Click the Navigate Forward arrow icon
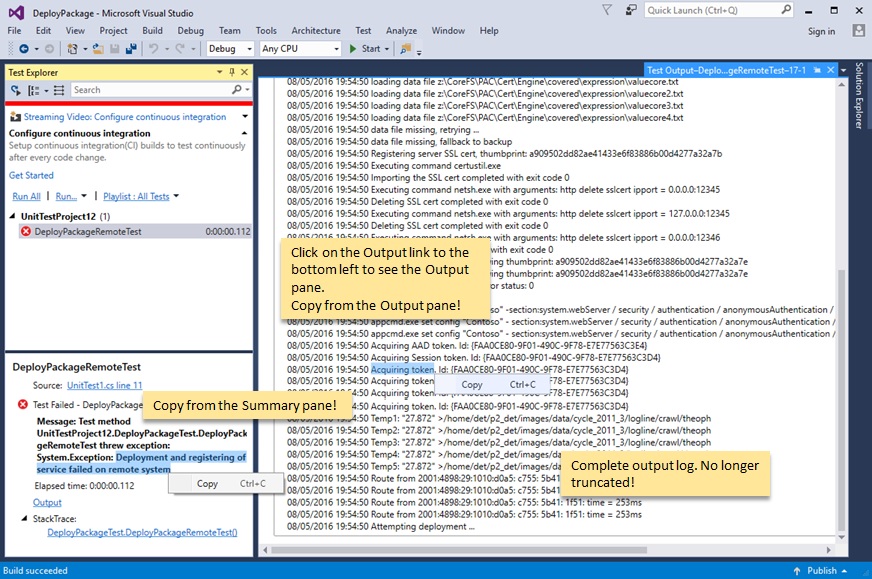The image size is (872, 579). [49, 49]
